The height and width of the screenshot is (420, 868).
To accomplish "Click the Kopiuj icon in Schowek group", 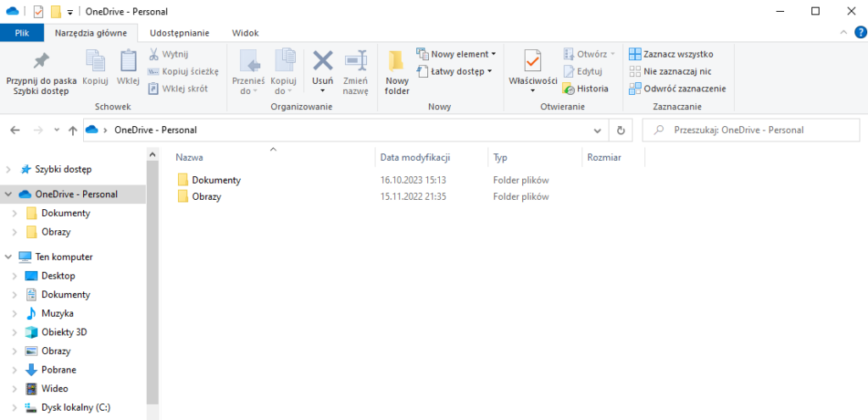I will coord(95,60).
